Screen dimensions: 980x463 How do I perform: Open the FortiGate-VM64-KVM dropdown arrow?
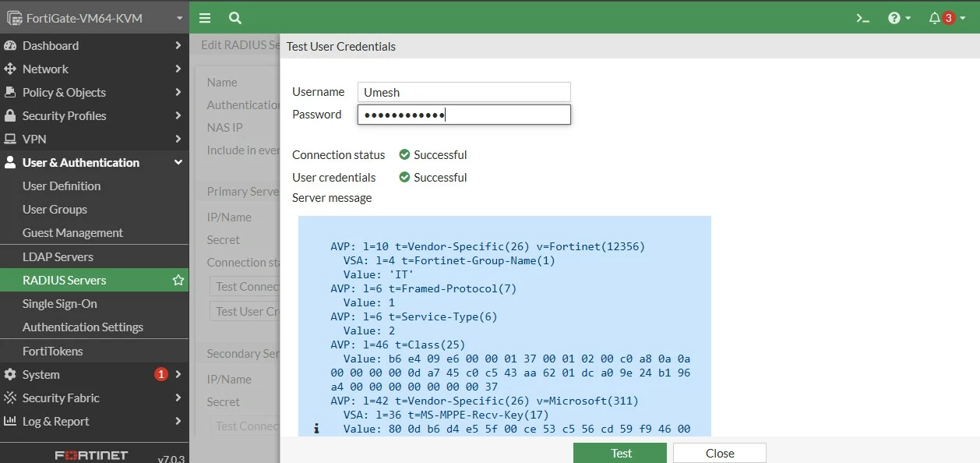pos(179,18)
